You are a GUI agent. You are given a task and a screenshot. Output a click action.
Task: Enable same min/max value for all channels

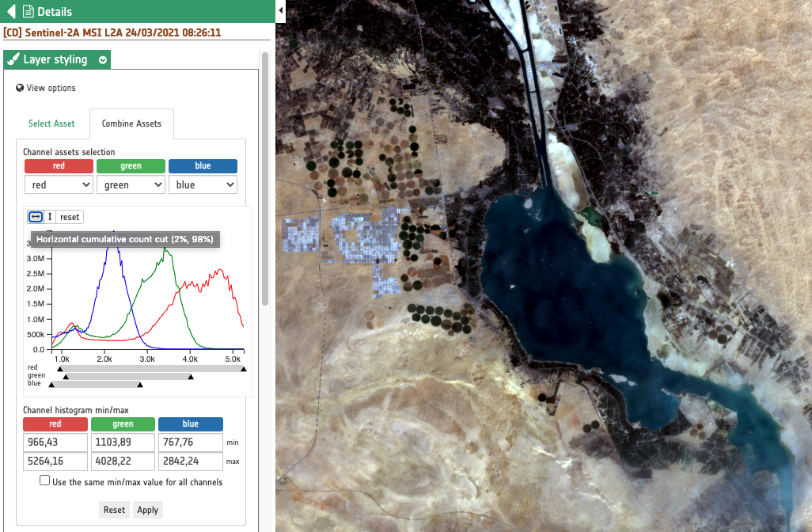tap(45, 481)
